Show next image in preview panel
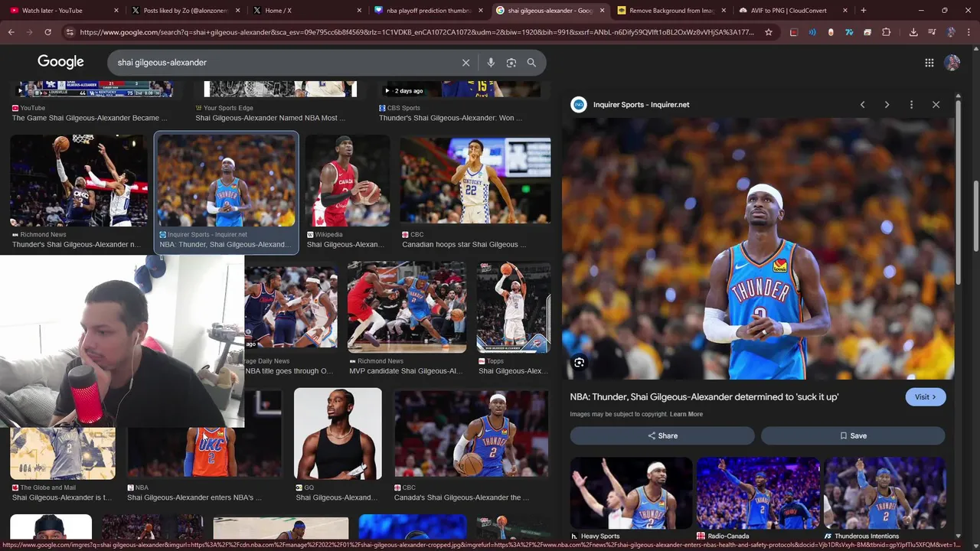The image size is (980, 551). click(887, 105)
